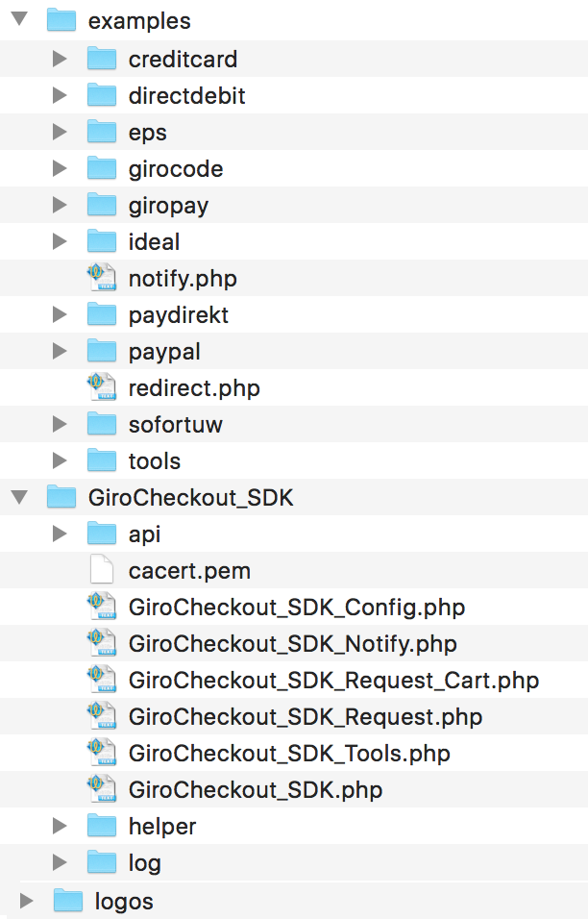The width and height of the screenshot is (588, 919).
Task: Click the creditcard folder icon
Action: pyautogui.click(x=100, y=58)
